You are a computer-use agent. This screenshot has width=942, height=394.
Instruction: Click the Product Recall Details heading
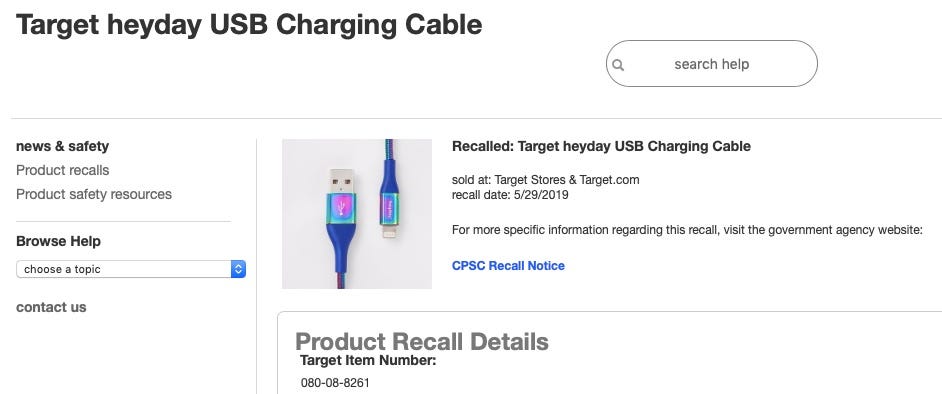click(422, 341)
